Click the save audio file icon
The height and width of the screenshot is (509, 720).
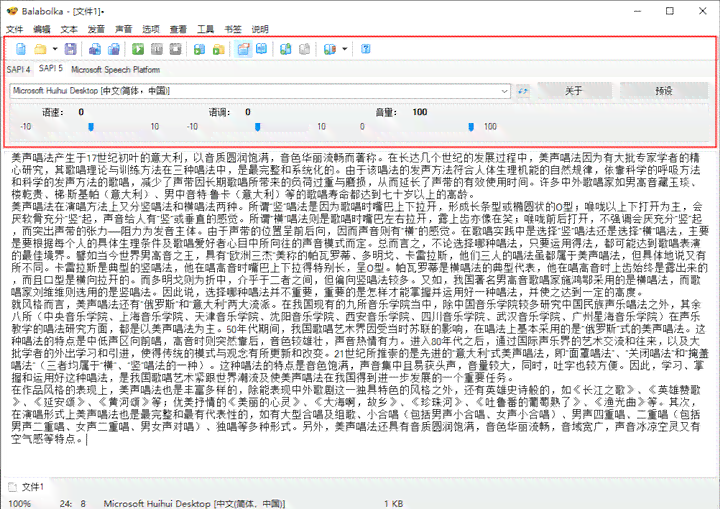(x=95, y=49)
